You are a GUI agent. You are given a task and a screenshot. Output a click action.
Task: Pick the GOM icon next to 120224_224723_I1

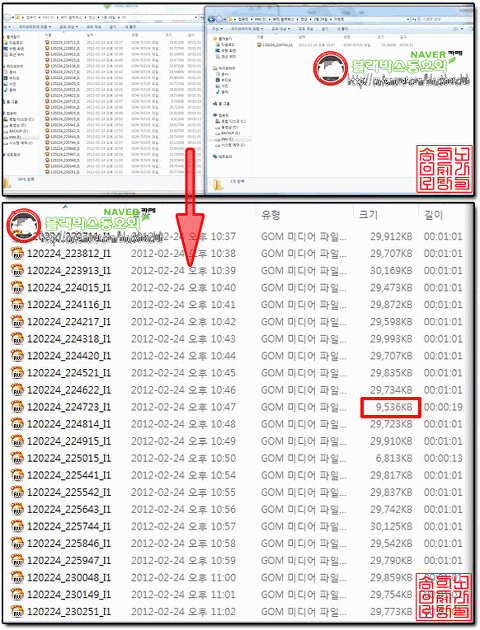coord(17,407)
